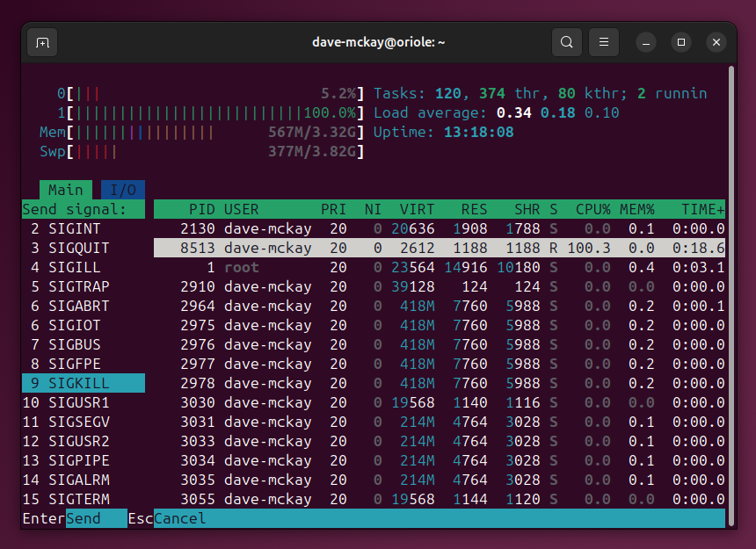
Task: Select process row with PID 2964
Action: click(x=440, y=306)
